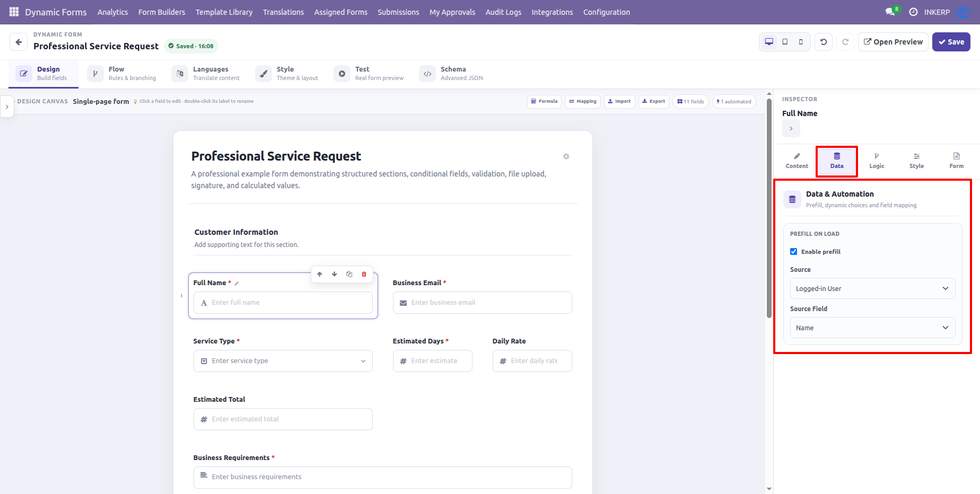Screen dimensions: 980x494
Task: Click the INKERP avatar icon
Action: tap(963, 12)
